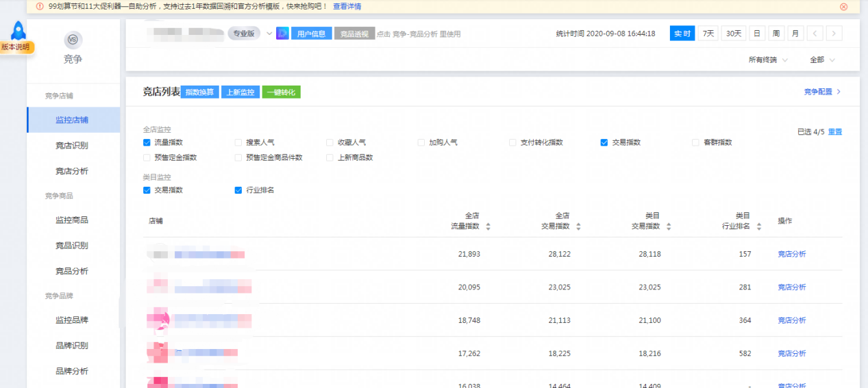
Task: Open 竞店分析 for the rank 157 shop
Action: (792, 254)
